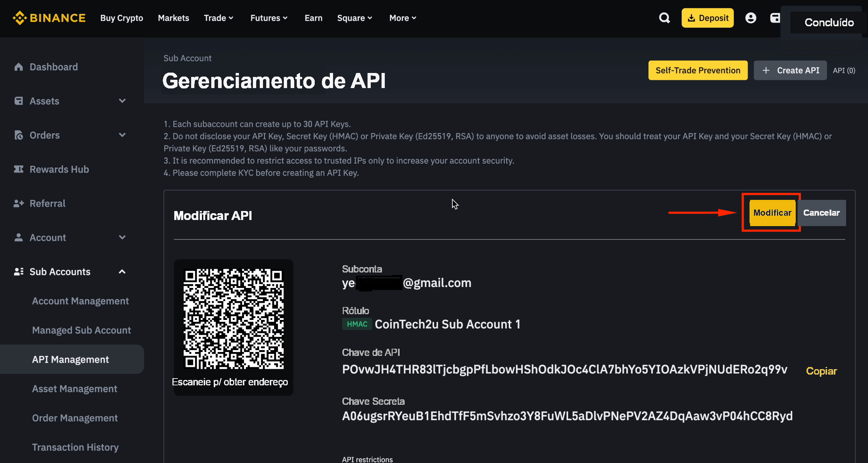Go to Buy Crypto
This screenshot has width=868, height=463.
click(122, 18)
